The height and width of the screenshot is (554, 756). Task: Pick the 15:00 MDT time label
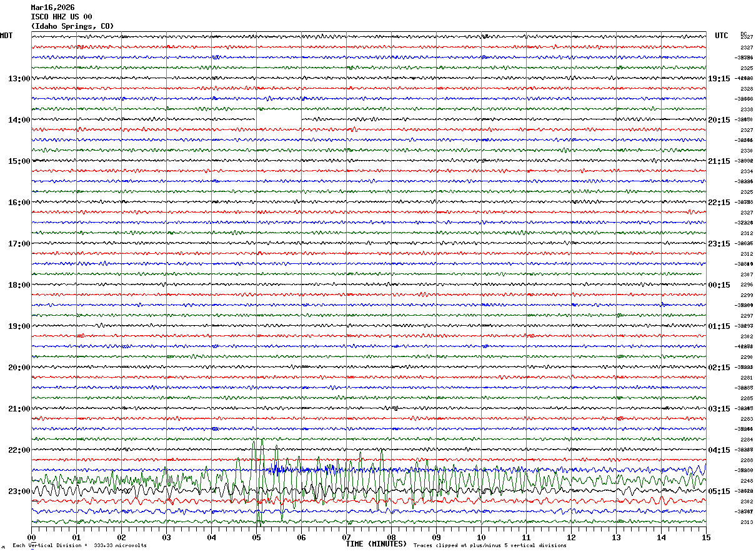pyautogui.click(x=19, y=161)
